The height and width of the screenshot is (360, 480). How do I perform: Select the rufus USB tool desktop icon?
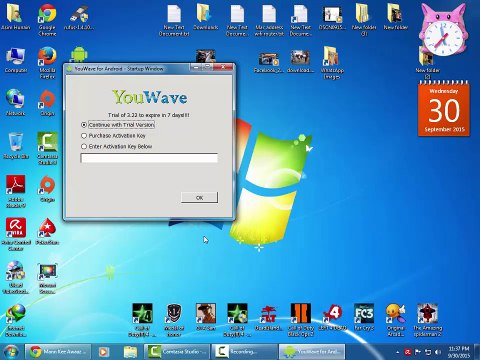point(79,17)
